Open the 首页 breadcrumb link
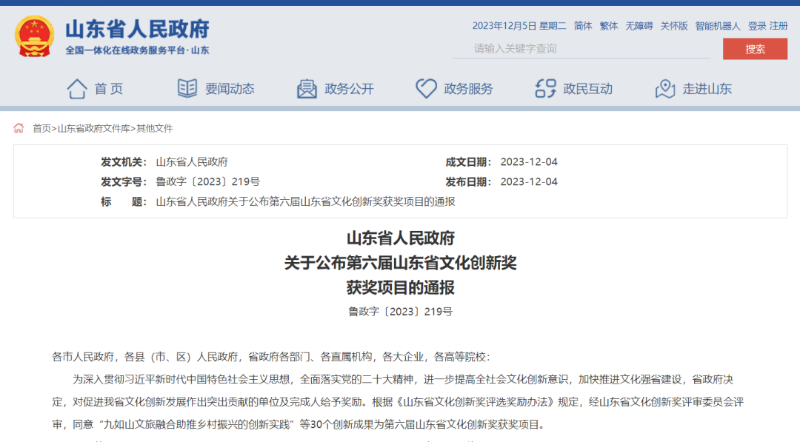800x442 pixels. (x=41, y=129)
